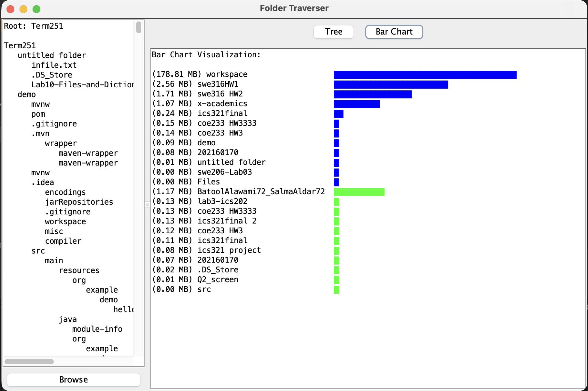This screenshot has height=391, width=588.
Task: Click the x-academics label in the bar chart
Action: [222, 103]
